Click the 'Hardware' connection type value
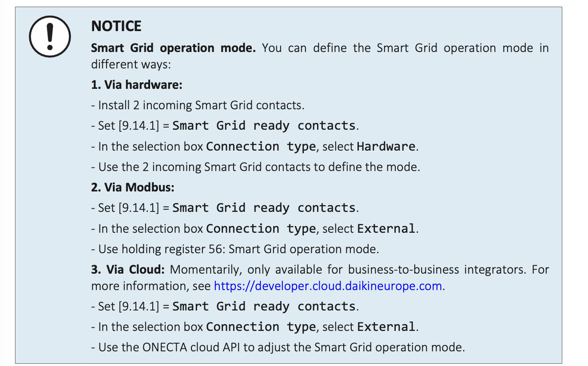The height and width of the screenshot is (366, 588). click(386, 147)
